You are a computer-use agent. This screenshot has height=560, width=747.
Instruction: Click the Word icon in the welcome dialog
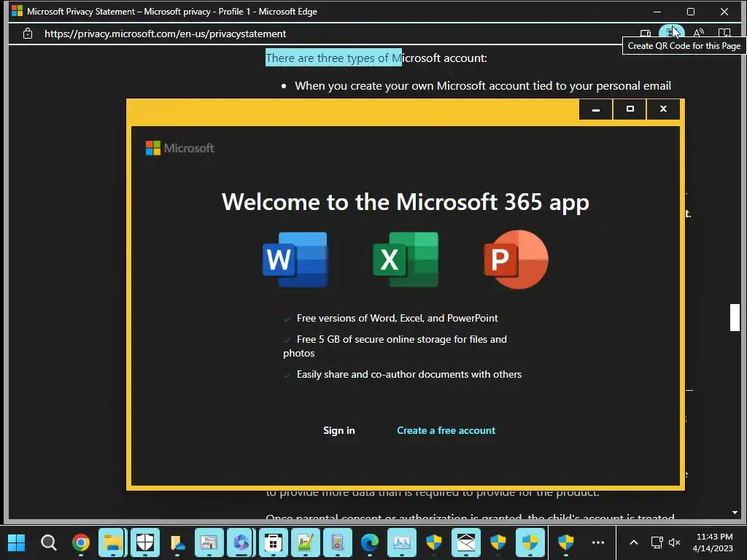click(x=295, y=260)
